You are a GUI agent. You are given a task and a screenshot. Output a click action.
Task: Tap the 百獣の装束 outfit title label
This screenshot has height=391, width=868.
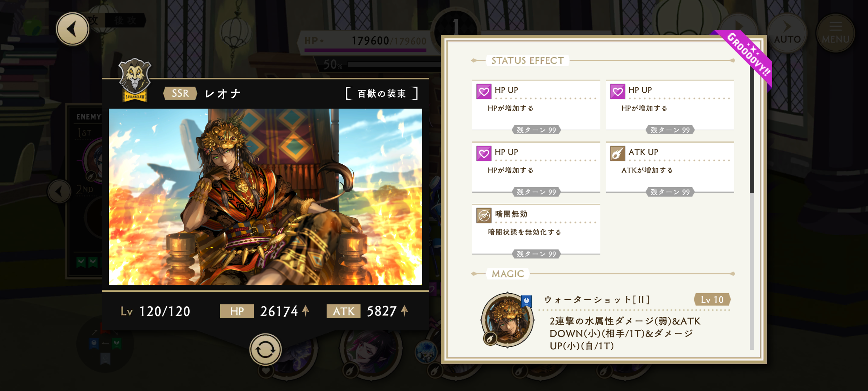point(382,93)
